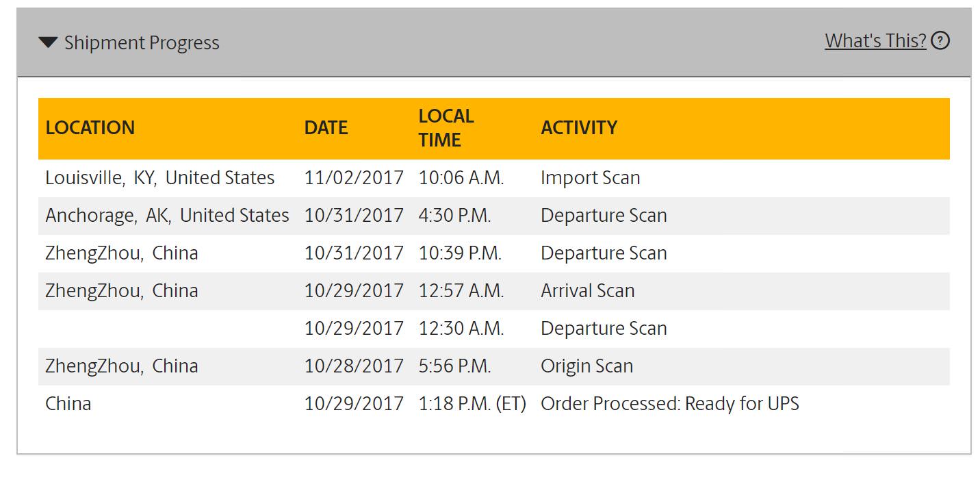980x482 pixels.
Task: Select the 11/02/2017 date cell
Action: 354,178
